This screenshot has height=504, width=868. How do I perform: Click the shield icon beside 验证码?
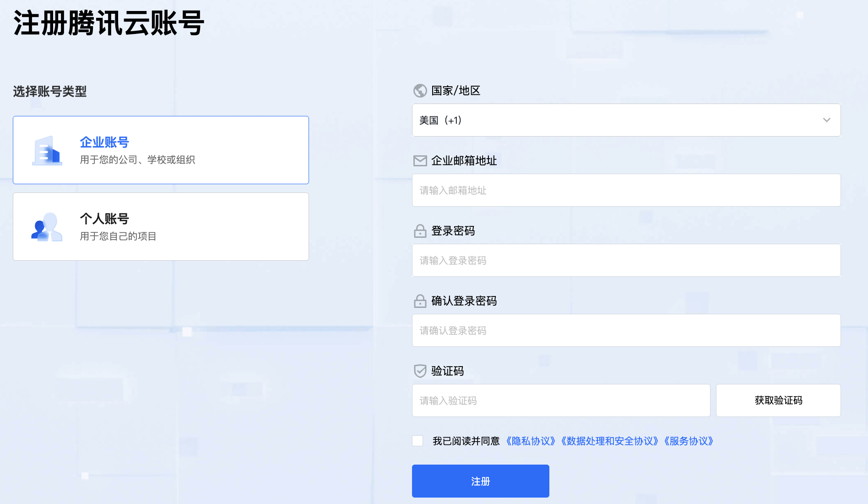(x=420, y=371)
